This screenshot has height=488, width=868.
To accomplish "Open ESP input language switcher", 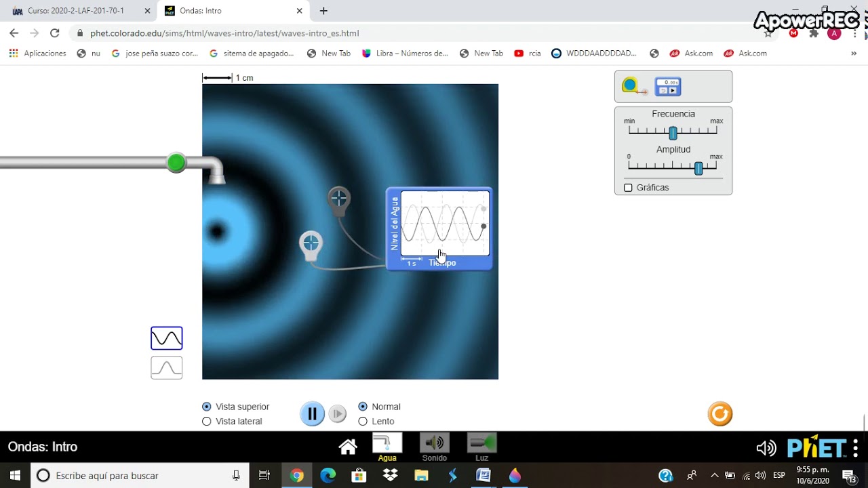I will 779,476.
